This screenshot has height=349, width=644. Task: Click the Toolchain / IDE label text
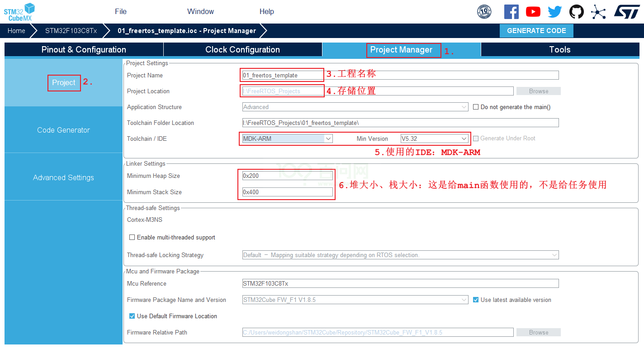(x=147, y=139)
